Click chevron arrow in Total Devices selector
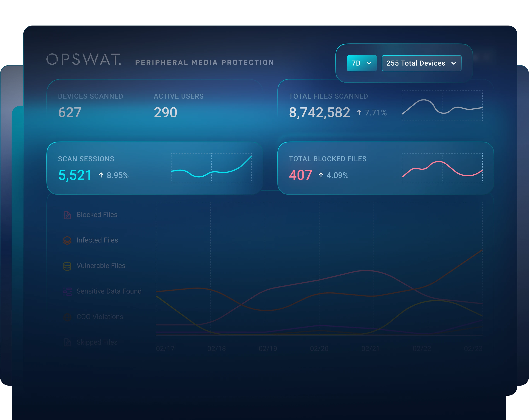The width and height of the screenshot is (529, 420). [453, 63]
